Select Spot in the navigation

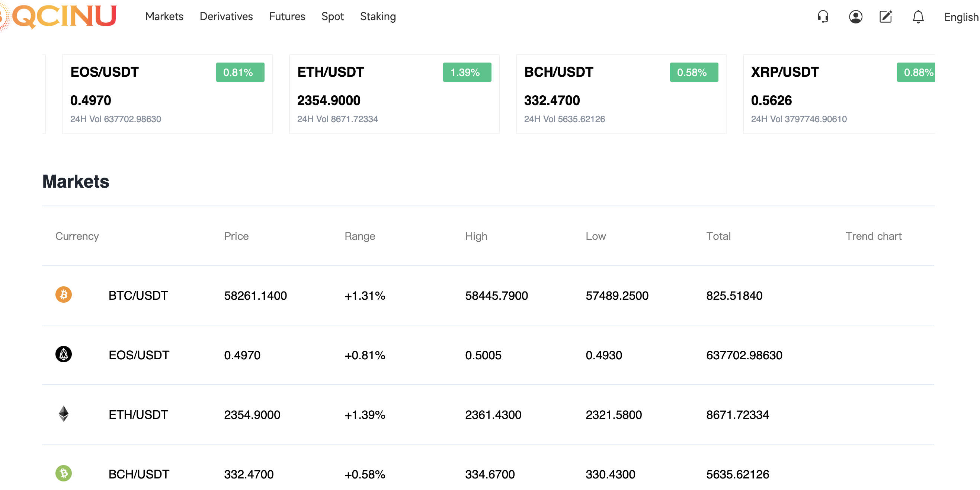point(332,16)
